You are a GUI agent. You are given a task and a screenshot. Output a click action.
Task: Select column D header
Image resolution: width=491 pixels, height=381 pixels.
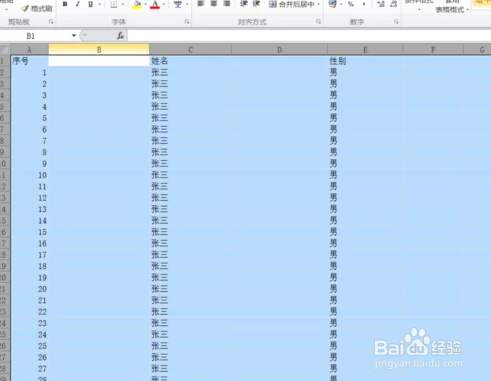[x=279, y=50]
